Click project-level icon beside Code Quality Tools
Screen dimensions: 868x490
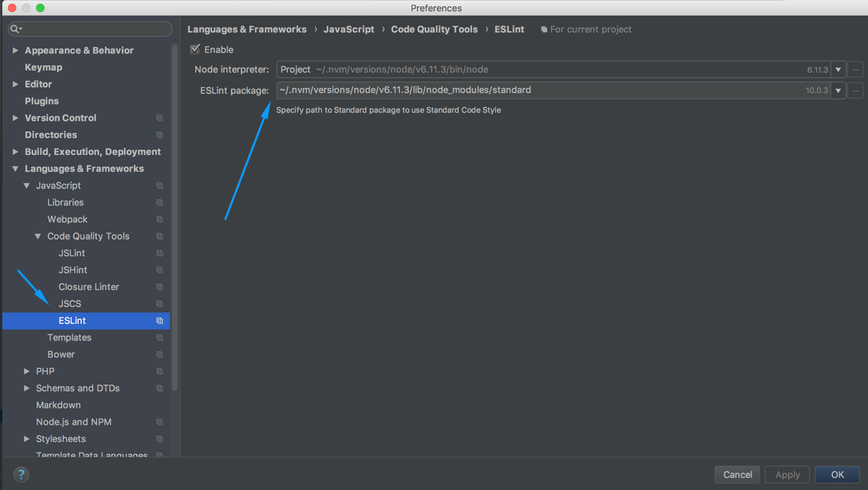(159, 237)
